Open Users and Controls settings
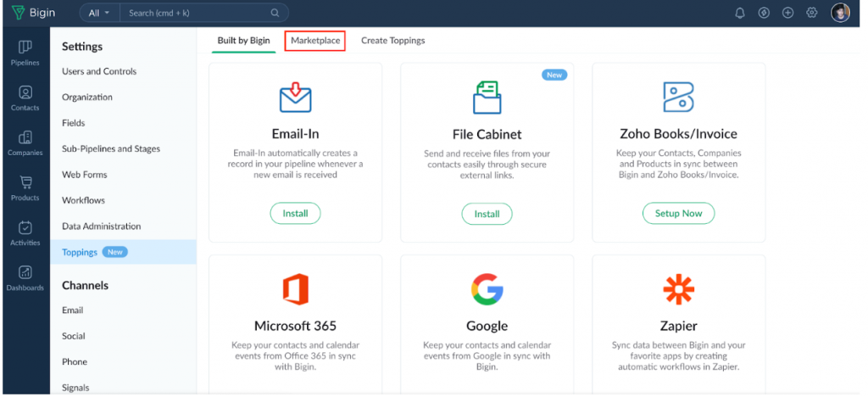The image size is (868, 397). click(x=99, y=71)
